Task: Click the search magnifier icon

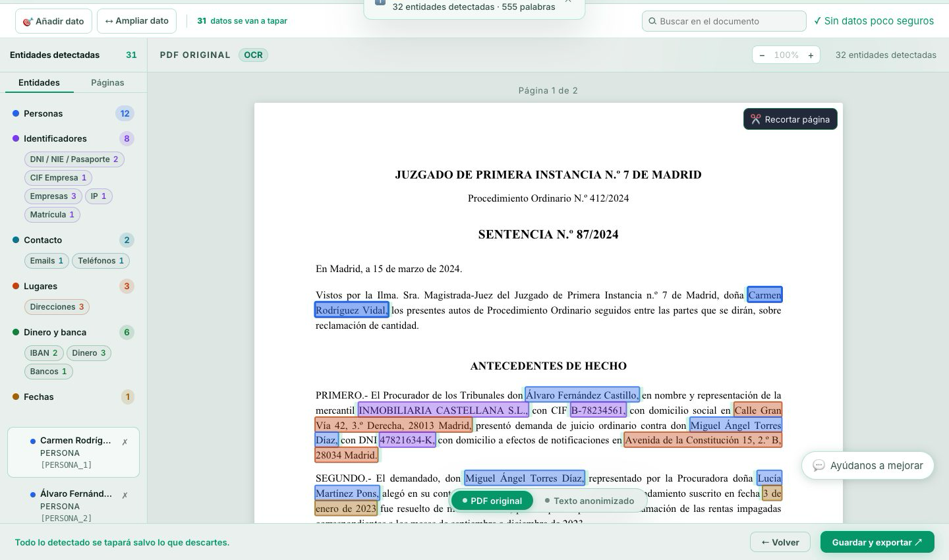Action: click(x=652, y=21)
